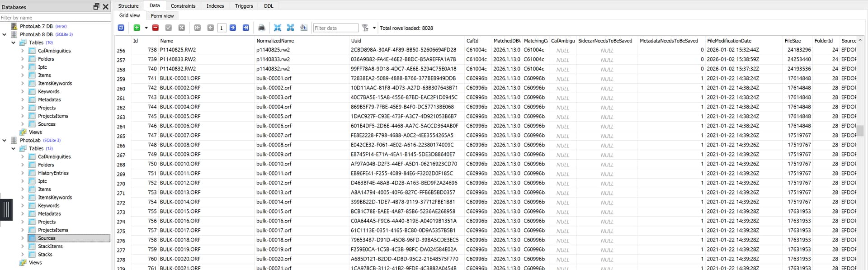Click the red delete row button
This screenshot has width=868, height=270.
coord(156,28)
